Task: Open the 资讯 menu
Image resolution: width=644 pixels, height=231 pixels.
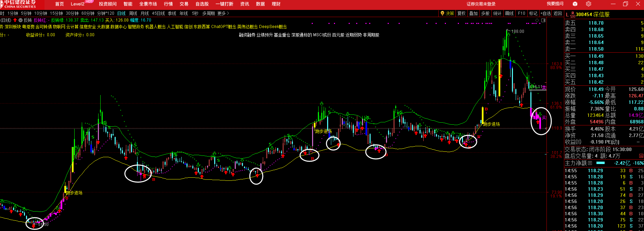Action: [x=245, y=4]
